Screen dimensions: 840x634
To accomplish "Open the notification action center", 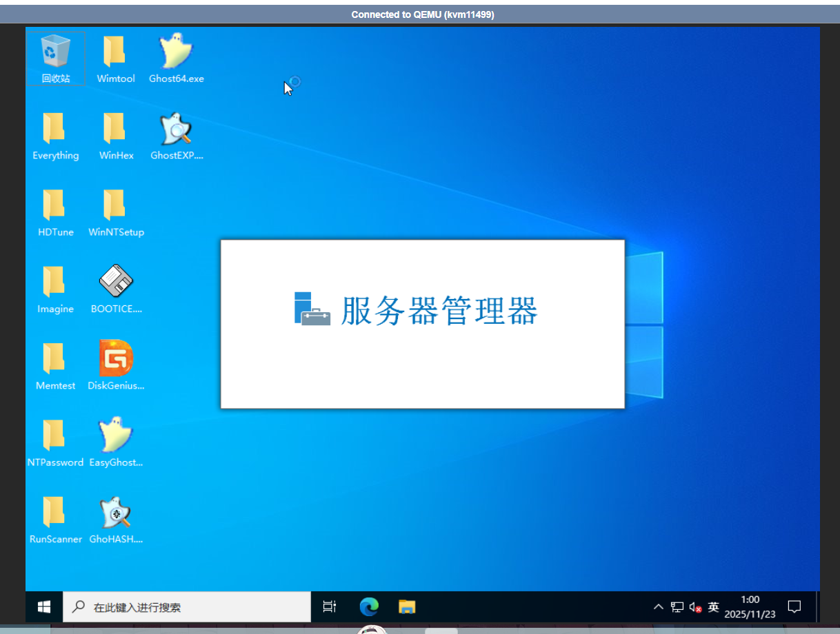I will pyautogui.click(x=794, y=607).
